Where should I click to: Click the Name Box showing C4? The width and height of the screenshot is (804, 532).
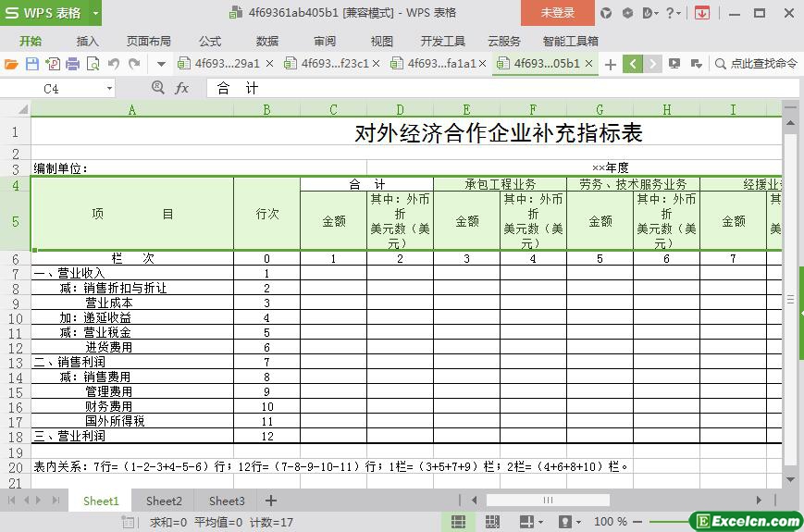coord(51,89)
